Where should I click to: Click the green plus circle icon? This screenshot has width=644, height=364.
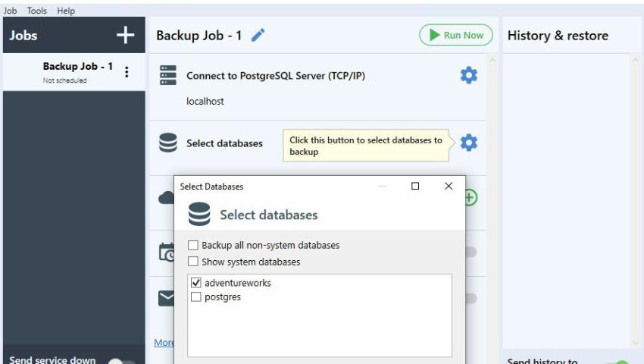[x=470, y=197]
